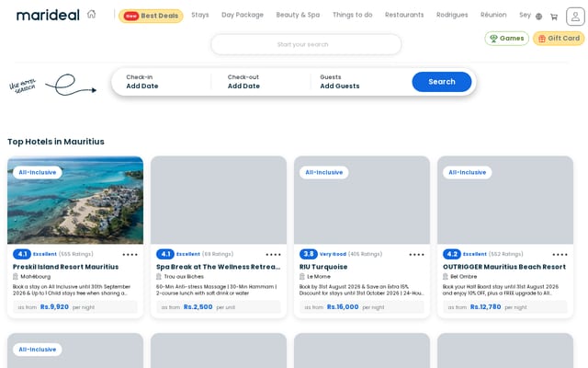The width and height of the screenshot is (588, 368).
Task: Open the Best Deals tab
Action: click(151, 16)
